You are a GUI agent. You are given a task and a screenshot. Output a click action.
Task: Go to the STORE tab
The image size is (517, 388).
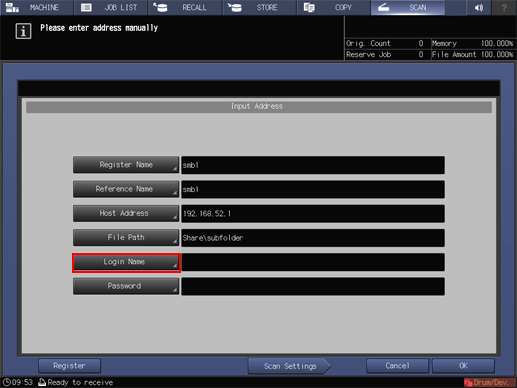(259, 7)
